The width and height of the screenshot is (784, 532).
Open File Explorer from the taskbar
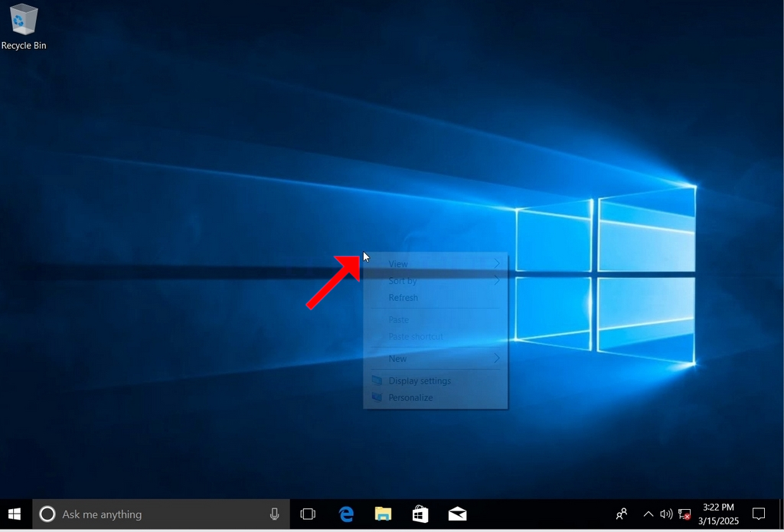(x=383, y=514)
